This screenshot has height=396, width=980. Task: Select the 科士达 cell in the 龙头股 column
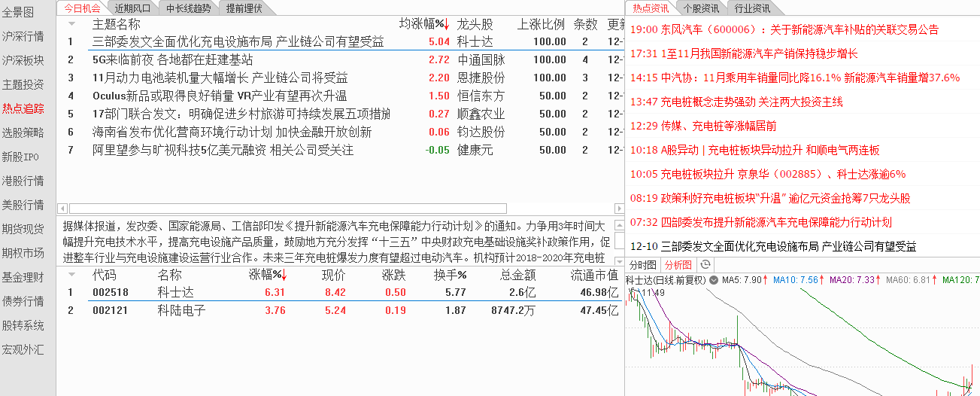click(x=475, y=41)
